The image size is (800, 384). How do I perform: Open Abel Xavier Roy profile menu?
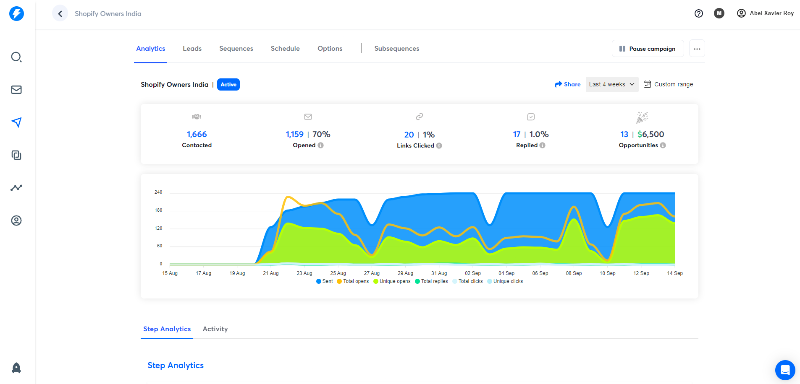click(765, 14)
